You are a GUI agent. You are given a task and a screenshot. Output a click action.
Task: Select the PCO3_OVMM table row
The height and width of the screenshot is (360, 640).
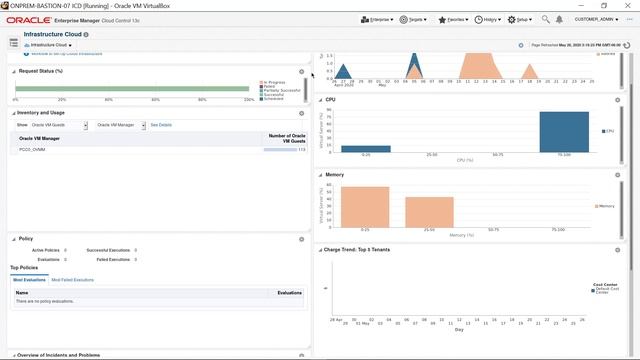158,150
